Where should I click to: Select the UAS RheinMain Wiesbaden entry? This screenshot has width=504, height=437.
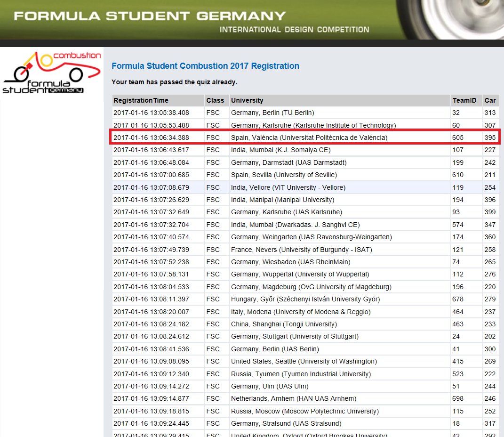pyautogui.click(x=290, y=262)
